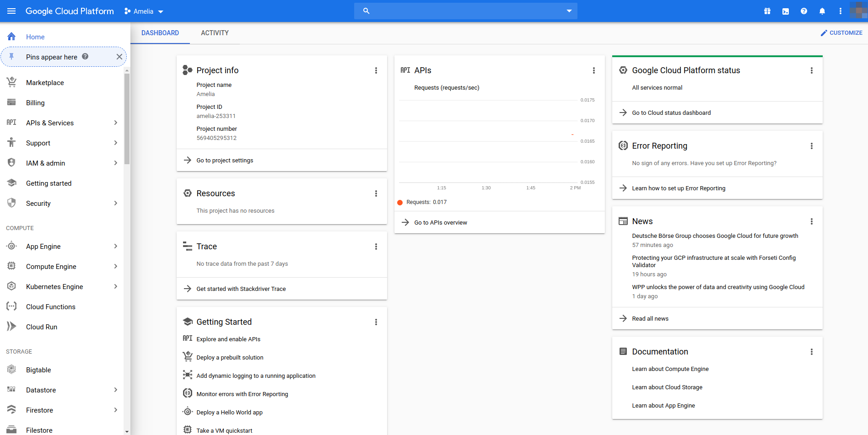
Task: Open the hamburger navigation menu
Action: [11, 11]
